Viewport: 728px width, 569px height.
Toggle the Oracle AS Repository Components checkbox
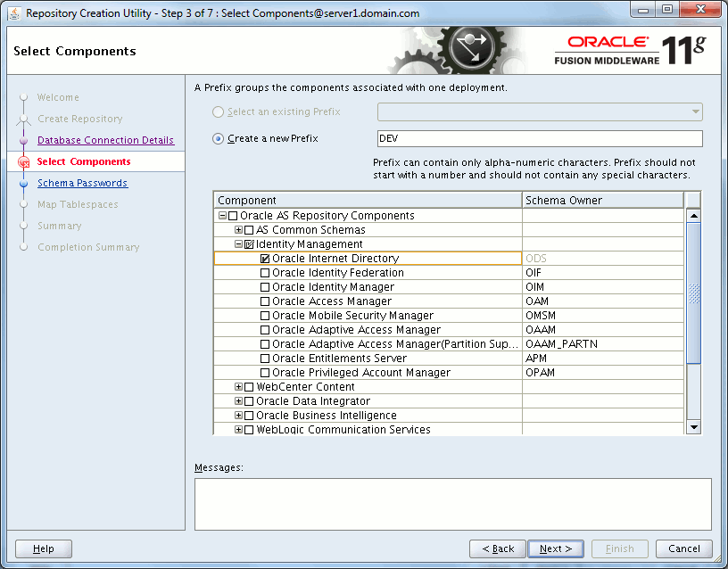pos(233,216)
